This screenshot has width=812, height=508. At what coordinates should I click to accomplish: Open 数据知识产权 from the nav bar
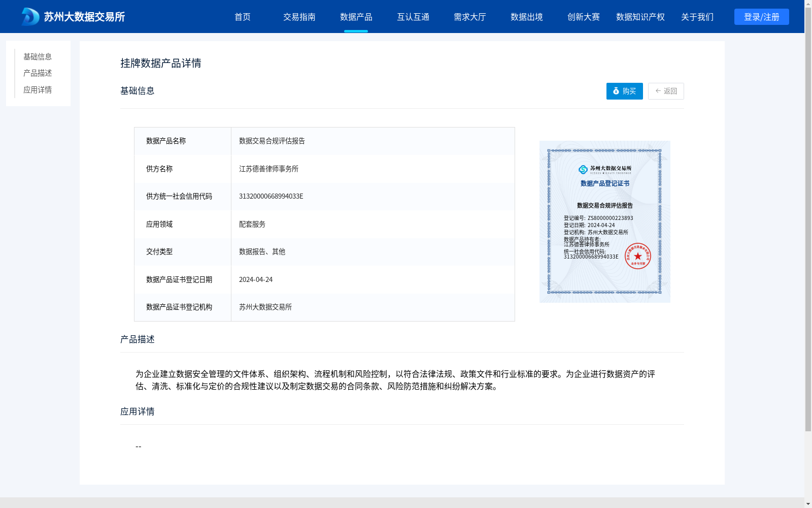[640, 17]
